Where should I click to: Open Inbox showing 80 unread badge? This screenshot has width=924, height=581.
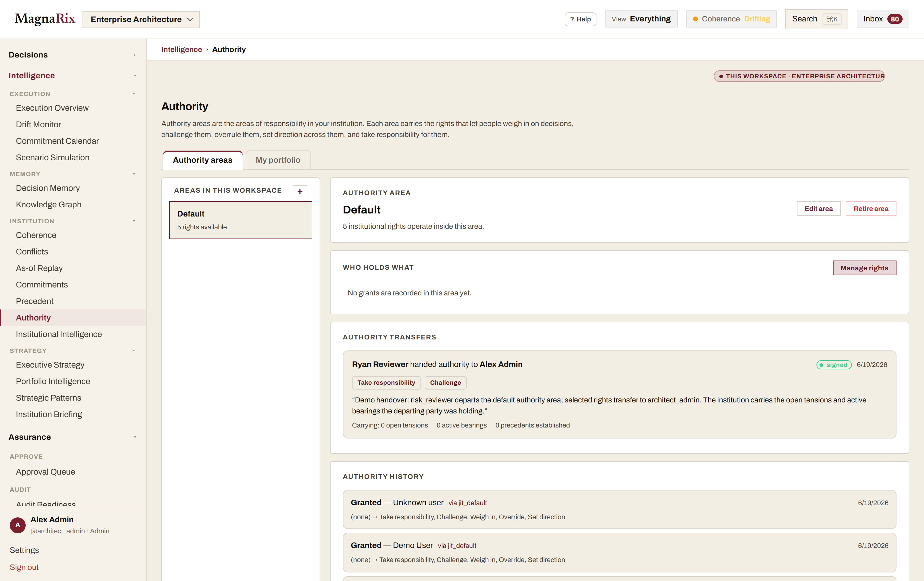(882, 19)
